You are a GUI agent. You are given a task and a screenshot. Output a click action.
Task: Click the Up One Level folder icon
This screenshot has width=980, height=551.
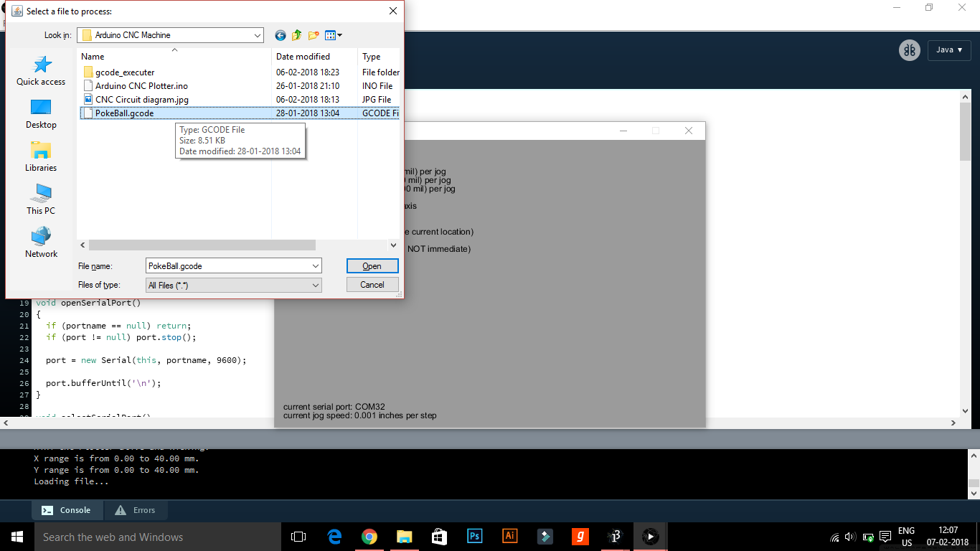[x=296, y=34]
